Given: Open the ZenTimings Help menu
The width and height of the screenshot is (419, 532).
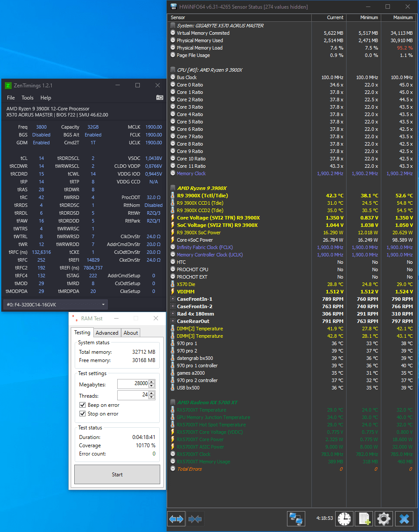Looking at the screenshot, I should [x=46, y=98].
